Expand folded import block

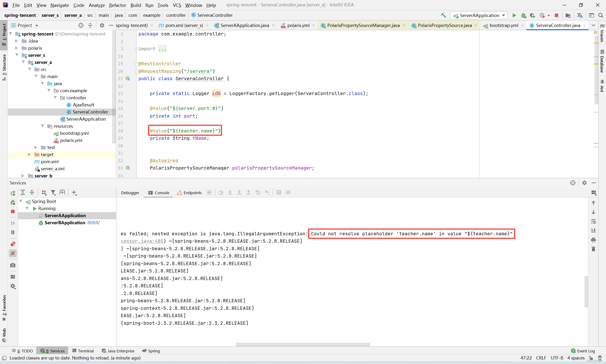click(x=136, y=49)
